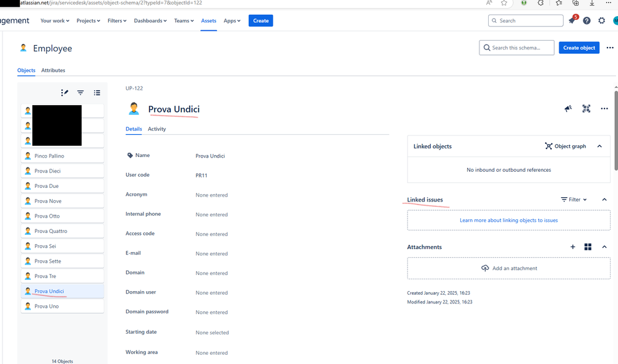Image resolution: width=618 pixels, height=364 pixels.
Task: Open the filter icon in the objects sidebar
Action: (x=80, y=93)
